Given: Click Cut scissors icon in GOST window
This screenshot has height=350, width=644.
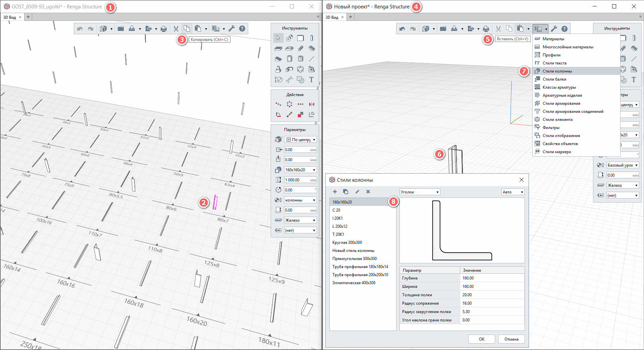Looking at the screenshot, I should click(176, 29).
